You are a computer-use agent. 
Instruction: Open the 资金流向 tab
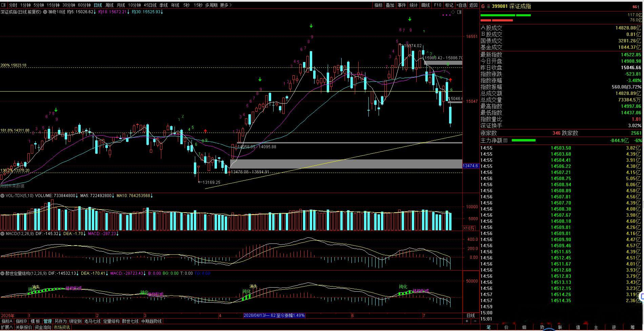[43, 327]
